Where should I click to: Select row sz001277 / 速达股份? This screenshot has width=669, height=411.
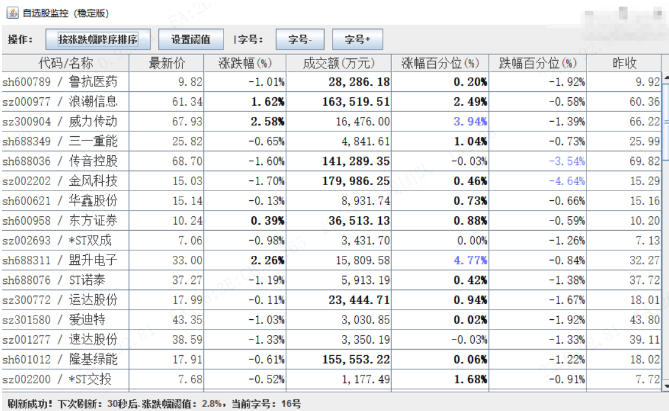[332, 340]
